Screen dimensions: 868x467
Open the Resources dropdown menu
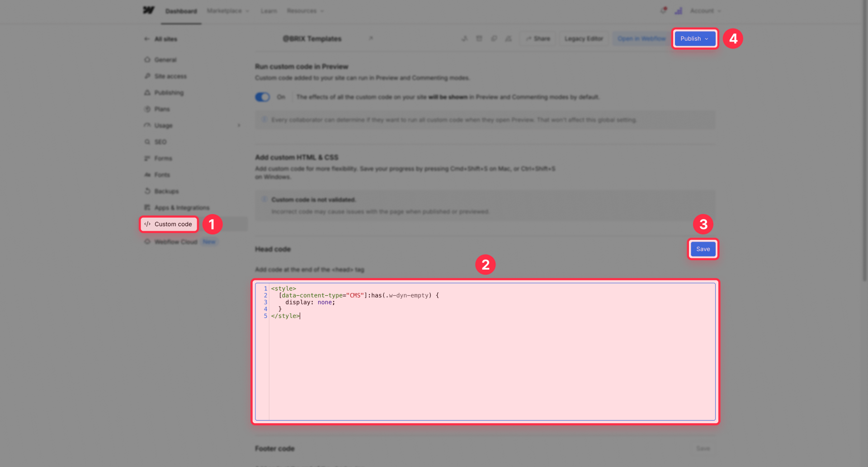point(305,11)
